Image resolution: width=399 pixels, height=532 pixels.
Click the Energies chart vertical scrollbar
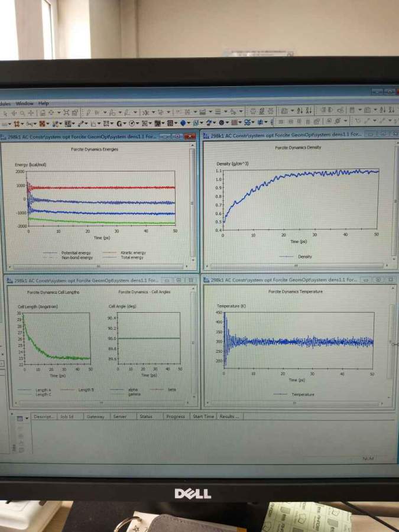click(192, 203)
